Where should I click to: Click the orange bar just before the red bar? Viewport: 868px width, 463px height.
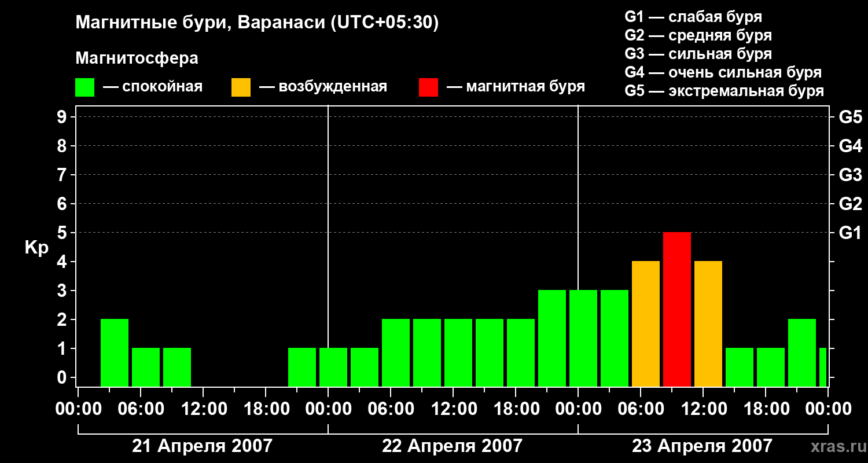(646, 324)
